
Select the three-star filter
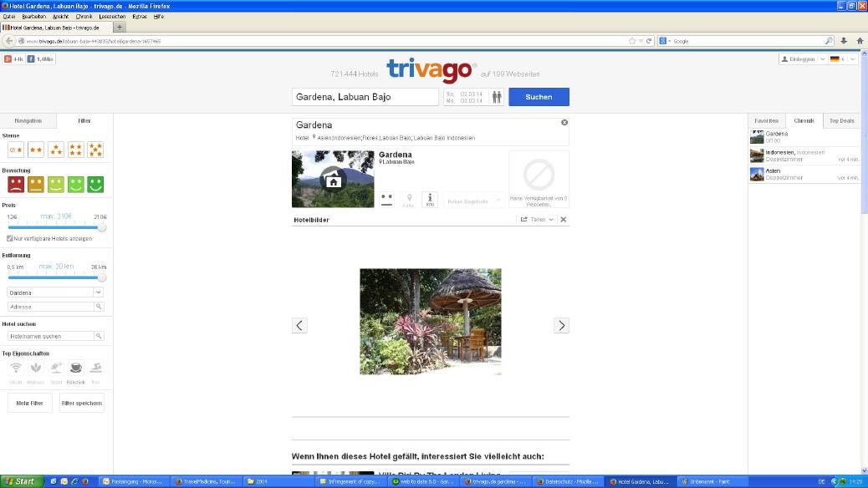click(56, 150)
